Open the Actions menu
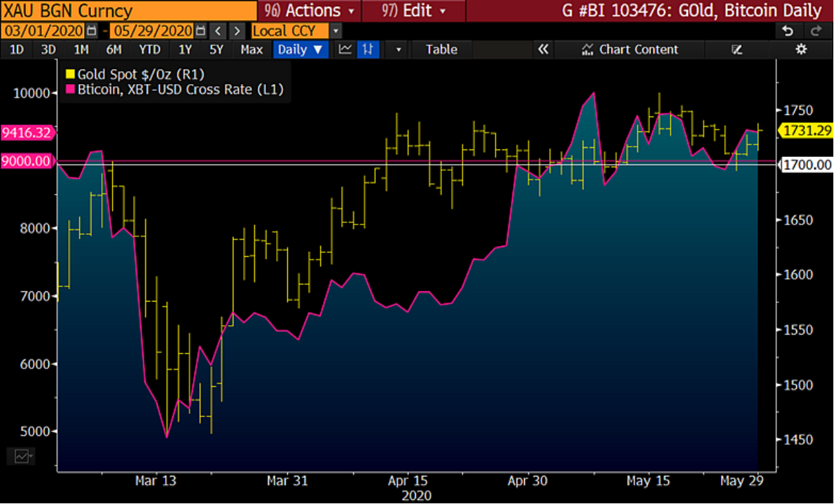Viewport: 834px width, 504px height. (x=309, y=10)
